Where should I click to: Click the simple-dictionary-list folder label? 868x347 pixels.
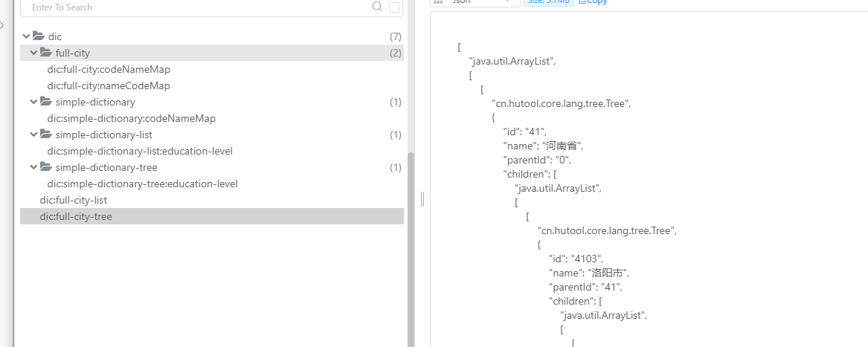[104, 135]
